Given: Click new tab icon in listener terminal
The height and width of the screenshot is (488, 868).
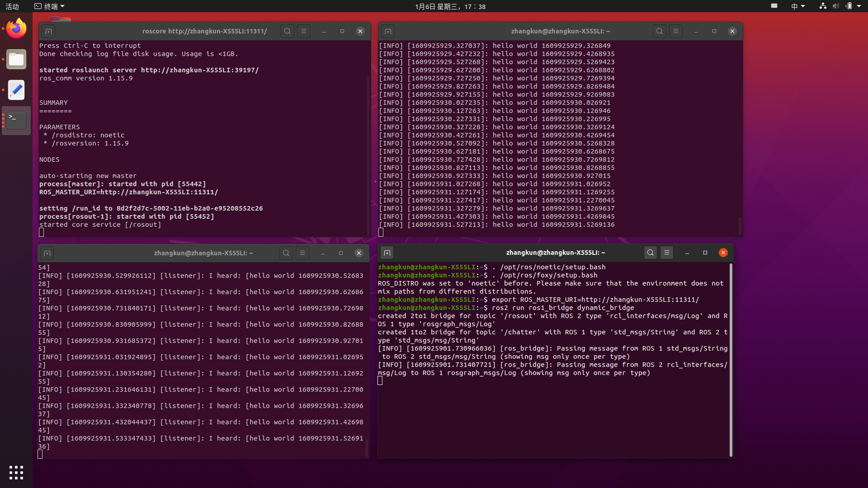Looking at the screenshot, I should coord(47,253).
